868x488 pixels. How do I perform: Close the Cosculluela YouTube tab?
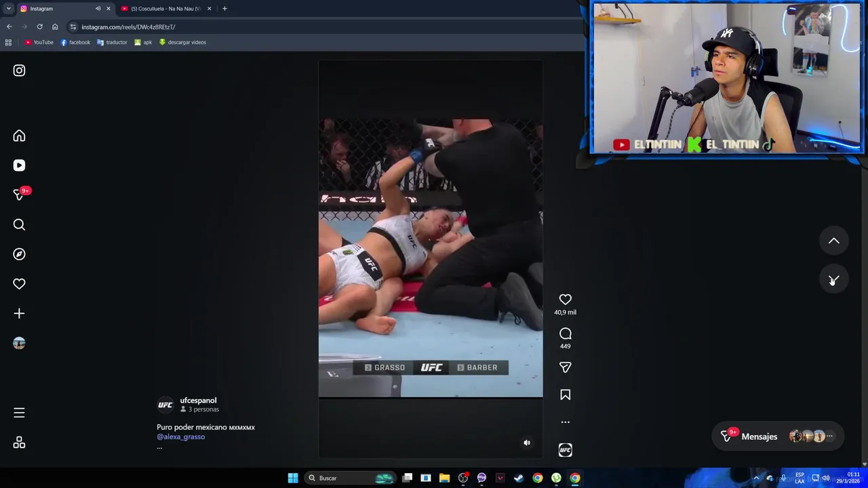209,9
